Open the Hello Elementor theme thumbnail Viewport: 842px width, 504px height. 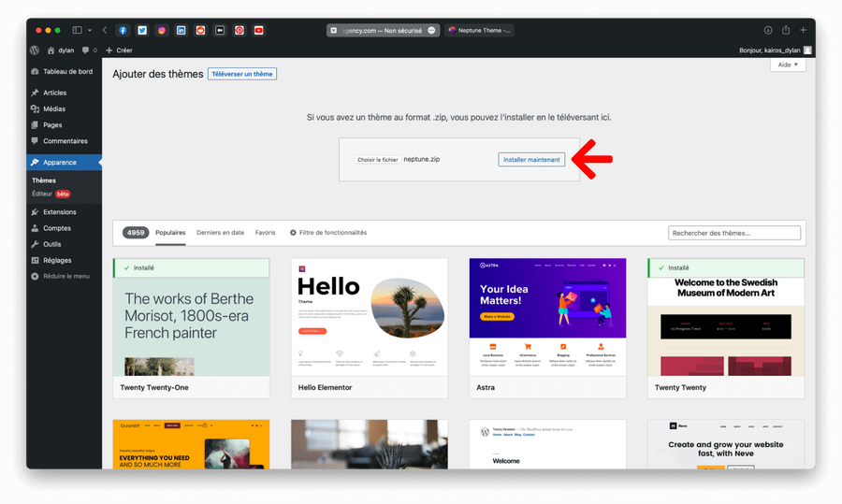pyautogui.click(x=370, y=317)
